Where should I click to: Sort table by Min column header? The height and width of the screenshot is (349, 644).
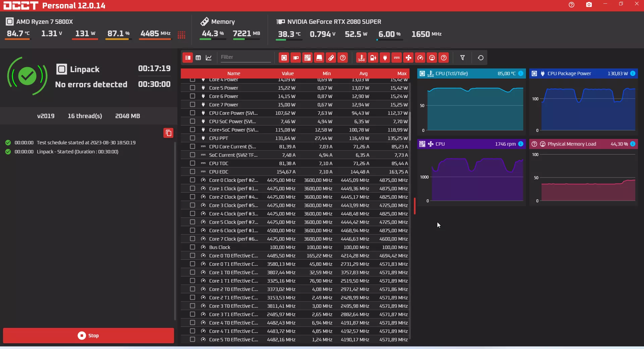pyautogui.click(x=327, y=73)
